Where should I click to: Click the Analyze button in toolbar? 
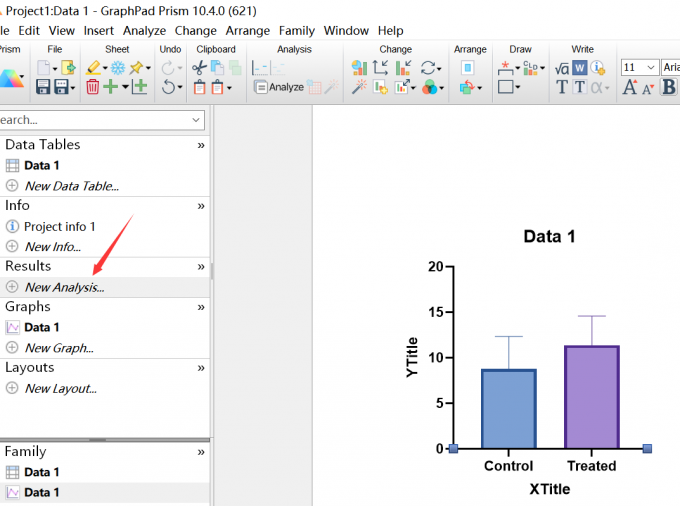tap(278, 88)
